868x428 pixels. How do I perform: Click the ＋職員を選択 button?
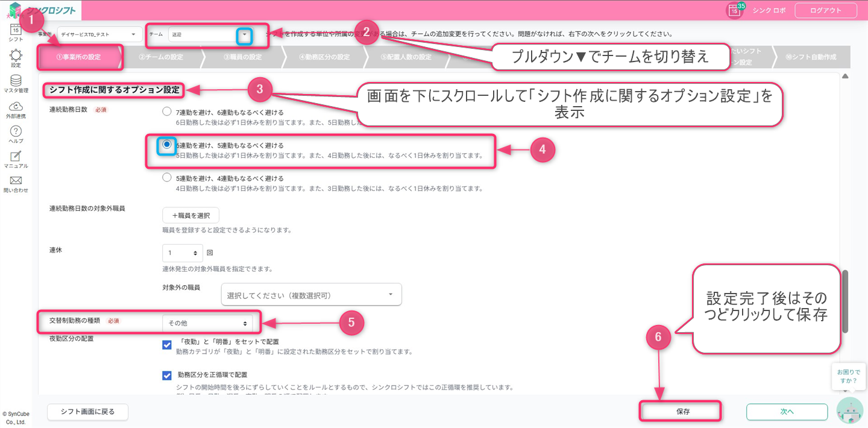coord(190,215)
